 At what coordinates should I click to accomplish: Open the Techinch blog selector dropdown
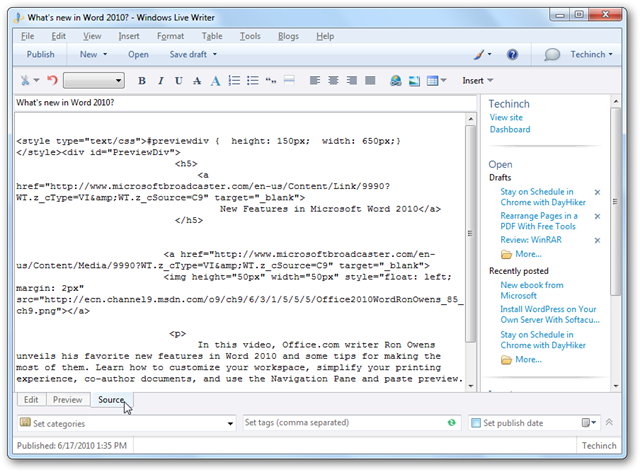(x=592, y=54)
